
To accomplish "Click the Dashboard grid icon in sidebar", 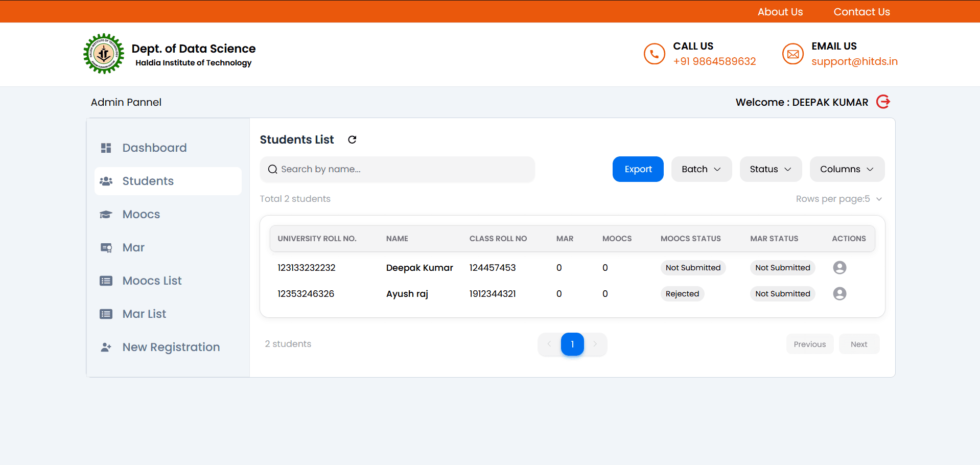I will tap(106, 148).
